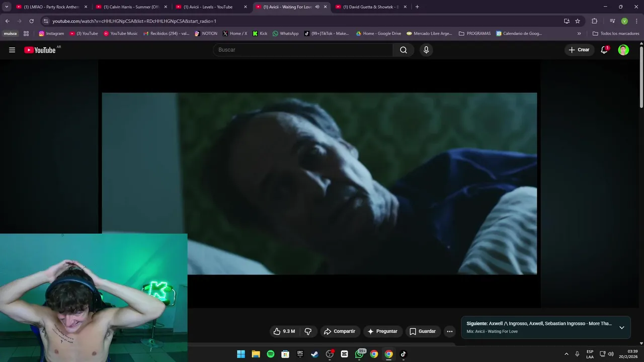Install app icon in address bar
The height and width of the screenshot is (362, 644).
(567, 21)
